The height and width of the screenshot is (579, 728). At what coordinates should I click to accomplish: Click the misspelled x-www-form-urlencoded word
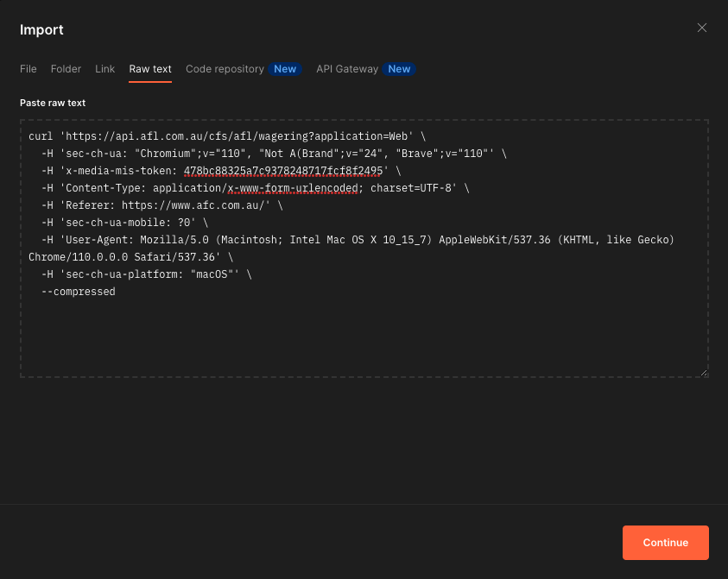[293, 188]
